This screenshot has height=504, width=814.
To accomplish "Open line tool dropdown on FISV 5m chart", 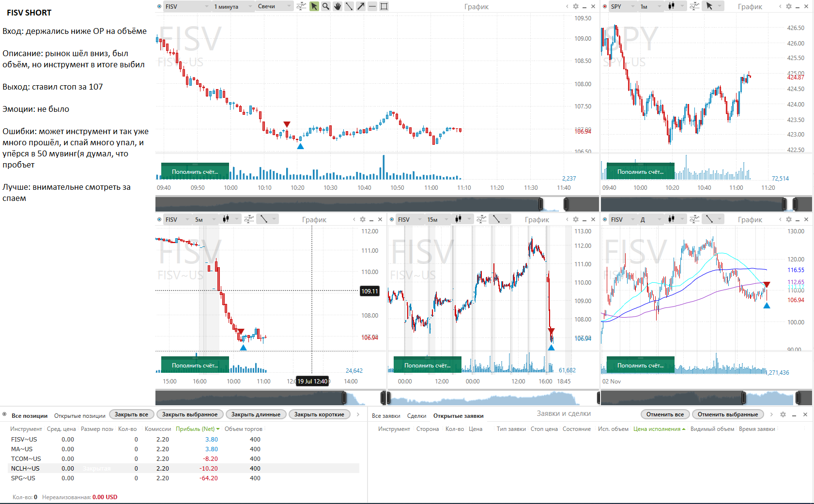I will tap(268, 219).
